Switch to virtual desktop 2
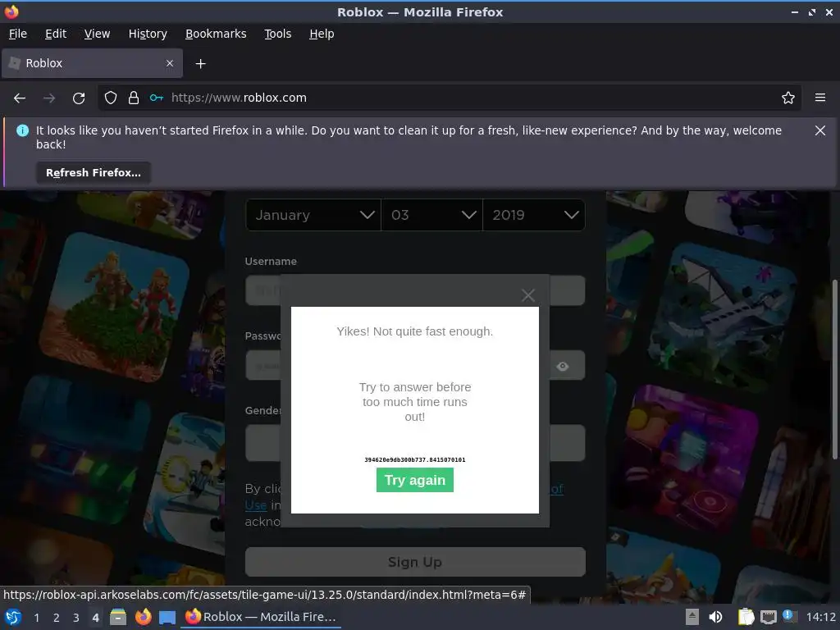840x630 pixels. click(x=57, y=618)
